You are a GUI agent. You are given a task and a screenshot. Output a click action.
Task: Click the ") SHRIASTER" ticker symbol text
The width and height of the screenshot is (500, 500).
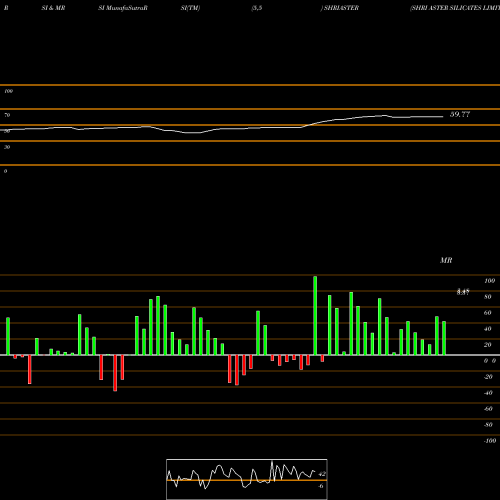click(x=340, y=8)
